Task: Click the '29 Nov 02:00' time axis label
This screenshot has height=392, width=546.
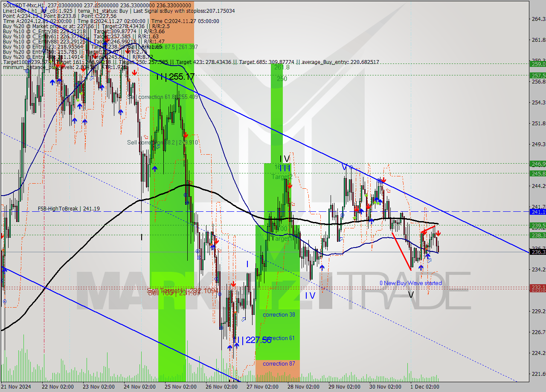Action: click(x=344, y=387)
